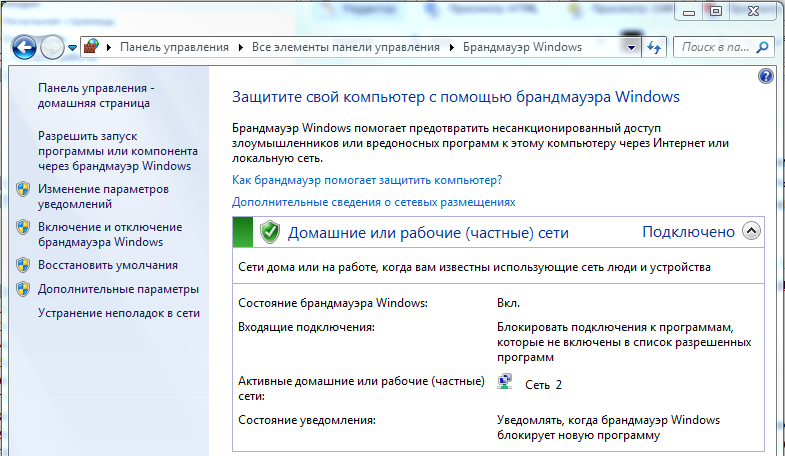785x456 pixels.
Task: Select 'Все элементы панели управления' breadcrumb
Action: point(345,47)
